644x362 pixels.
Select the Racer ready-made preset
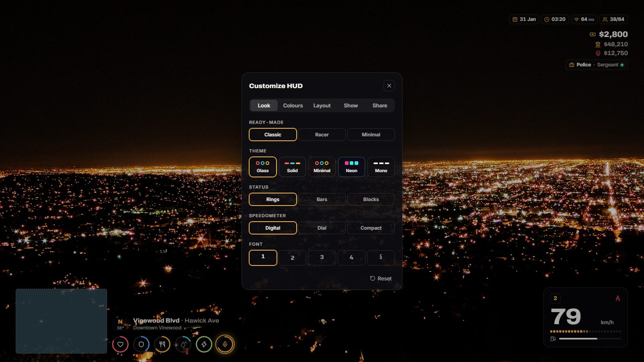(322, 135)
